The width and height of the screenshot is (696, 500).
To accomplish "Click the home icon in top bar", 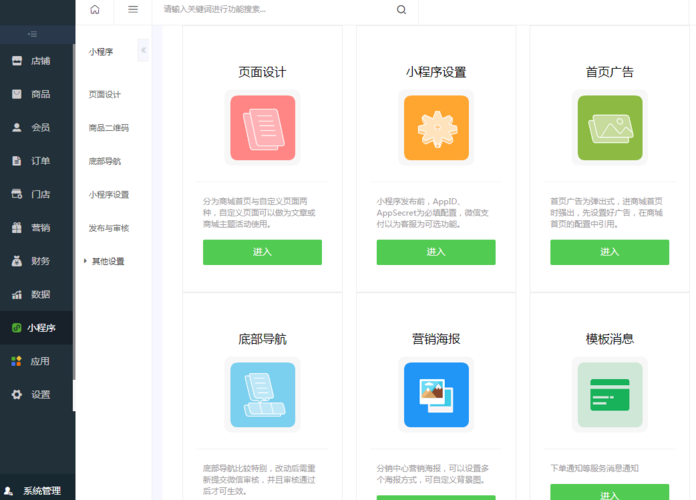I will (x=95, y=9).
